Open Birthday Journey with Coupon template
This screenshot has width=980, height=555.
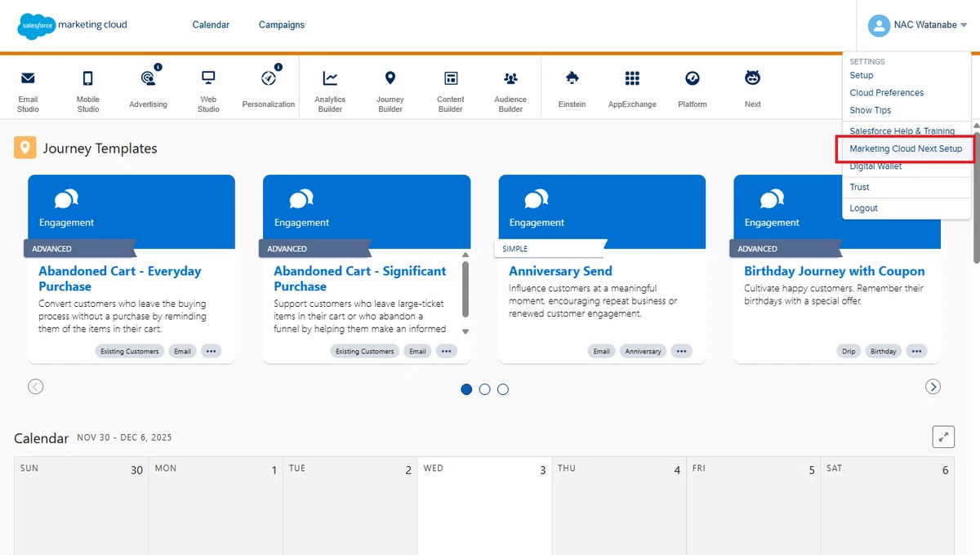click(x=835, y=271)
